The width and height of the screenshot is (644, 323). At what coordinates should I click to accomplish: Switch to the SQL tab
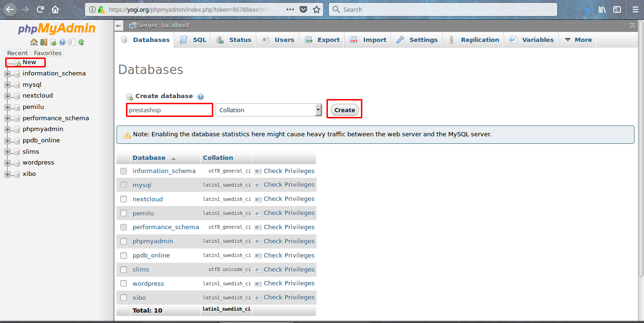(193, 40)
